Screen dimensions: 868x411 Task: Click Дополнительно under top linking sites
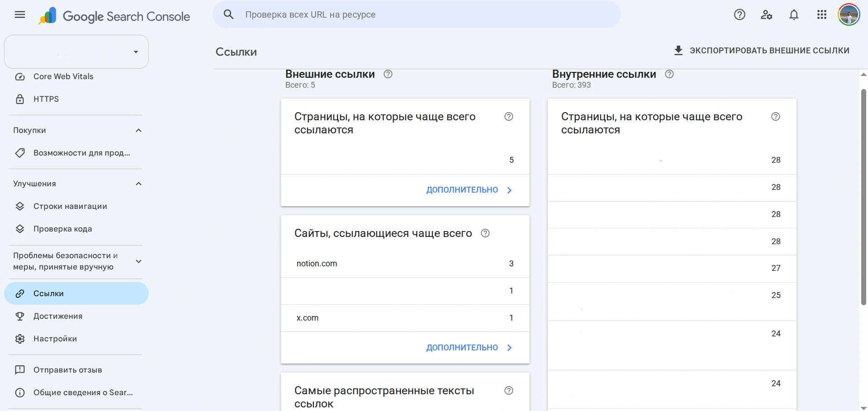click(x=469, y=348)
